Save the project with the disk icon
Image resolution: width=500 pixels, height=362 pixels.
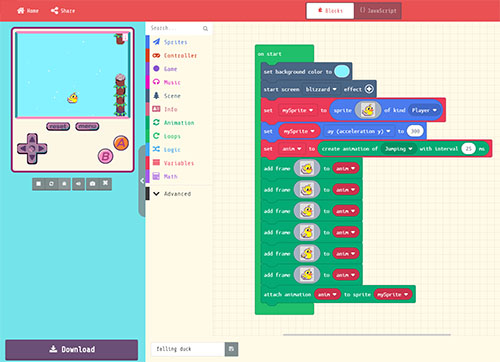click(x=231, y=349)
